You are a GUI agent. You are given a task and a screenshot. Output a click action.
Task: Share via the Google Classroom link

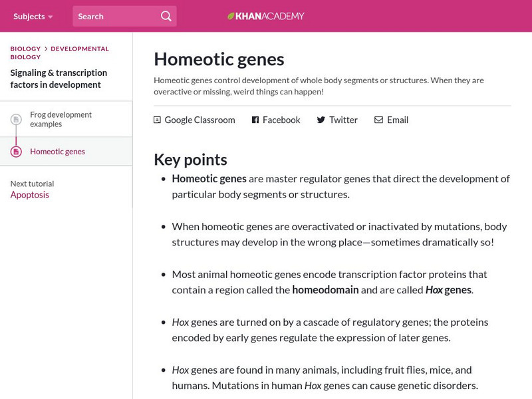pyautogui.click(x=199, y=120)
